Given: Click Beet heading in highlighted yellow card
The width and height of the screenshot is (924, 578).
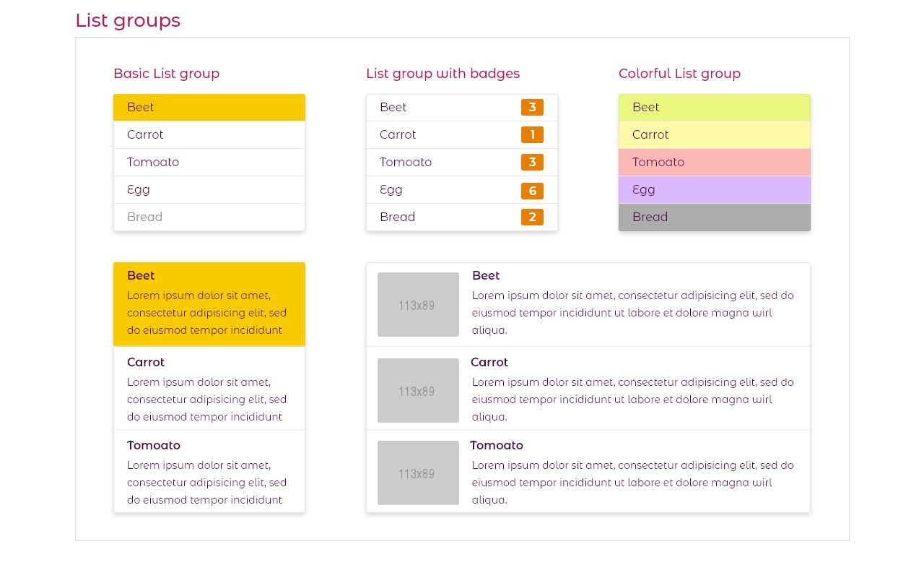Looking at the screenshot, I should (x=141, y=275).
